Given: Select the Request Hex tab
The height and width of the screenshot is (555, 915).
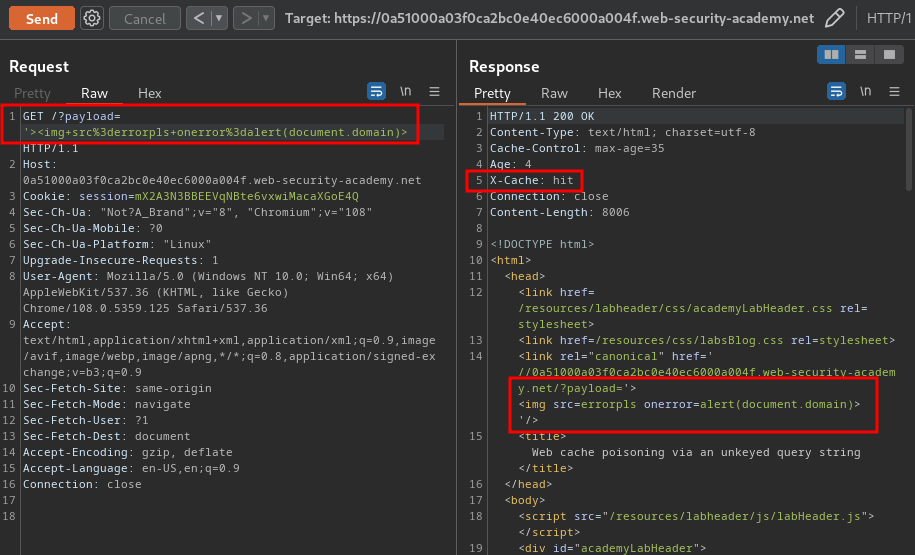Looking at the screenshot, I should [x=149, y=93].
